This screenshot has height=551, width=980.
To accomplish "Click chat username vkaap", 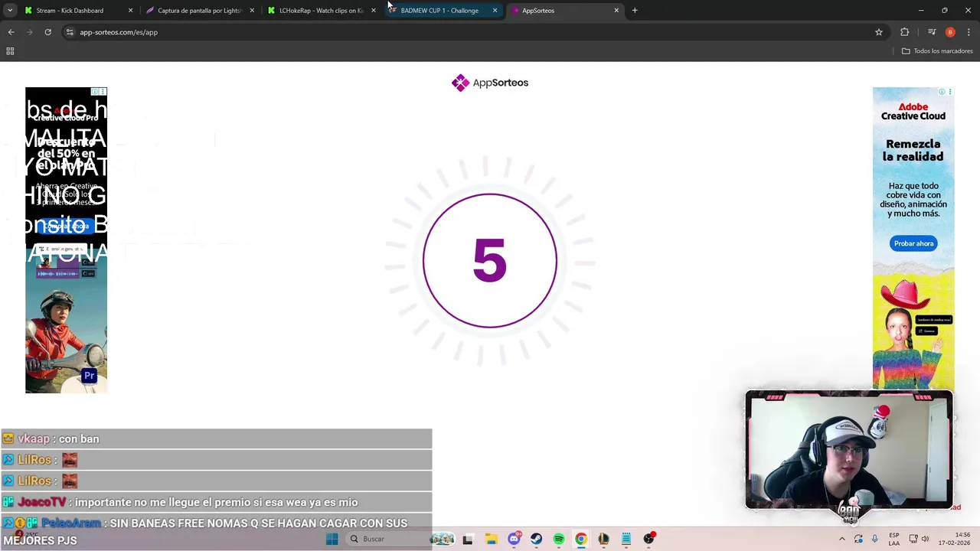I will point(34,439).
